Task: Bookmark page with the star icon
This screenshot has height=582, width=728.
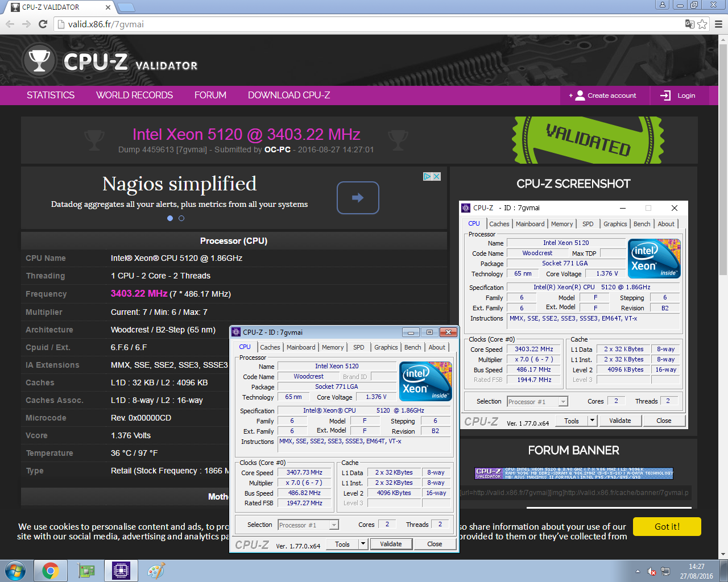Action: (x=702, y=24)
